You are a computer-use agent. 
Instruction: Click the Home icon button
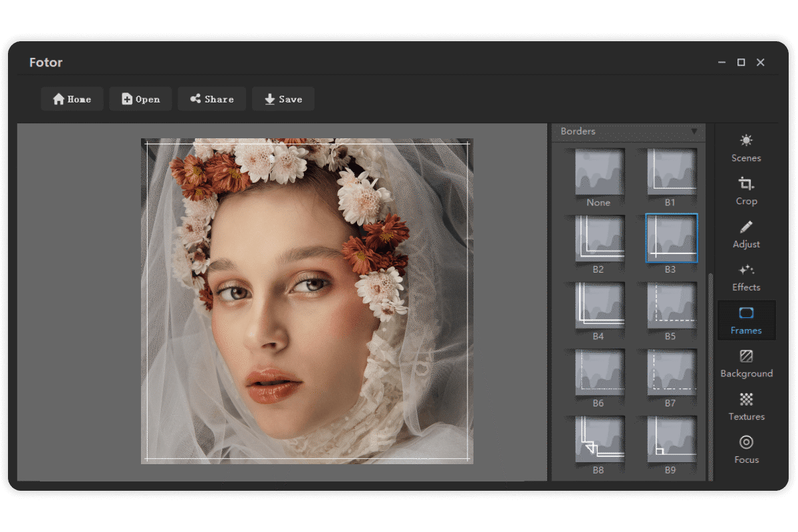click(x=72, y=98)
